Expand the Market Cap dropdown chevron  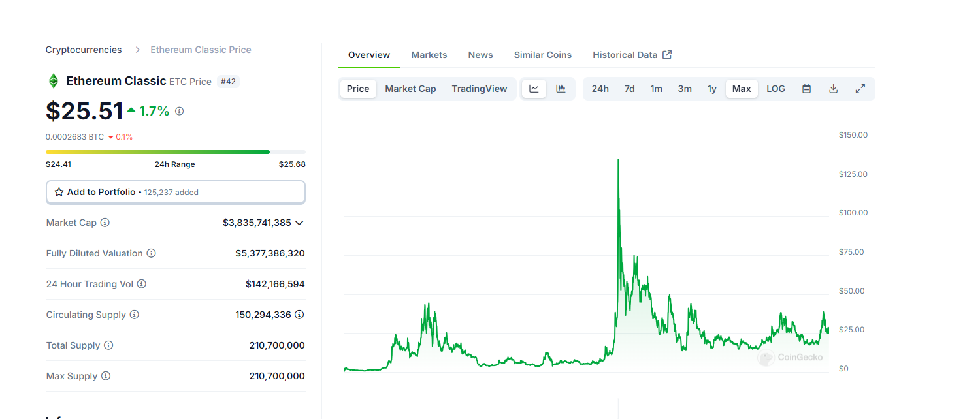[299, 223]
